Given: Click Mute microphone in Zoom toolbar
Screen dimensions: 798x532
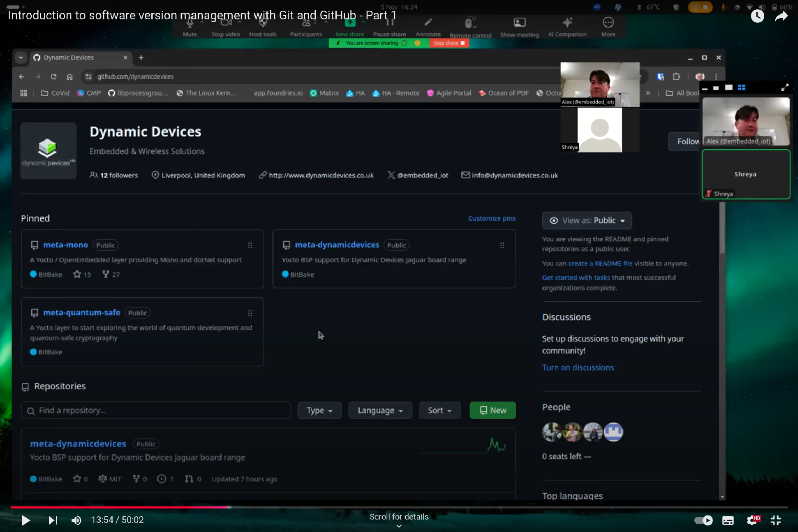Looking at the screenshot, I should (x=190, y=27).
